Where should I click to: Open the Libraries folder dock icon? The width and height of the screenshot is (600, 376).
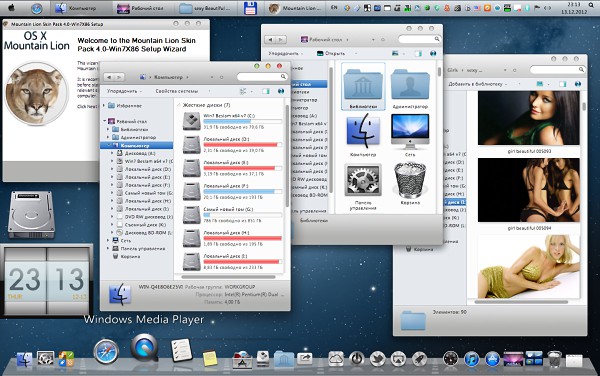click(284, 359)
